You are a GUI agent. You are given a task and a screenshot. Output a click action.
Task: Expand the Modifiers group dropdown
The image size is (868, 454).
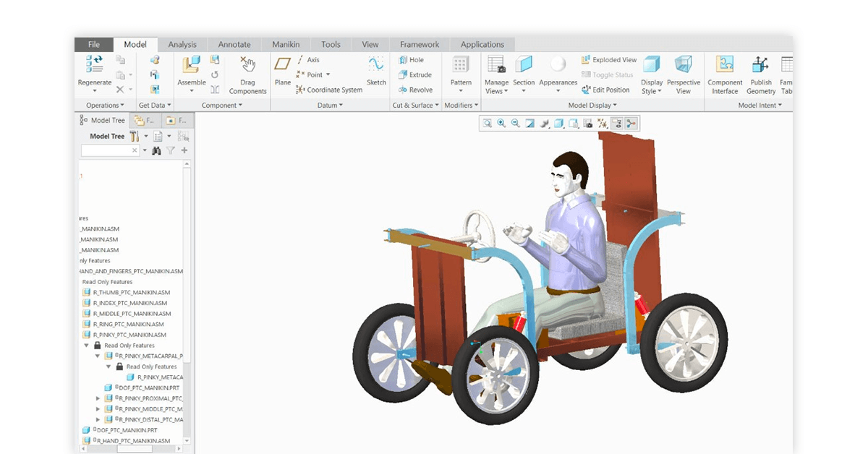click(x=461, y=105)
